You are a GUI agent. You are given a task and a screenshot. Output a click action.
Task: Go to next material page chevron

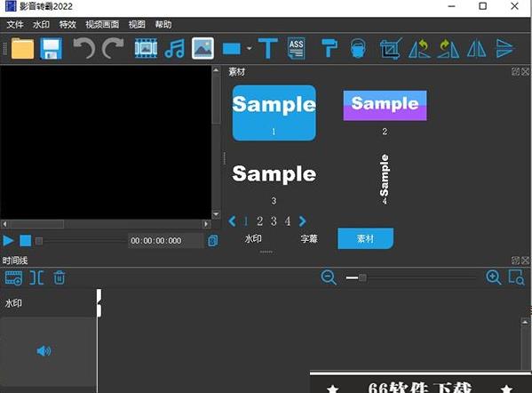pyautogui.click(x=302, y=221)
